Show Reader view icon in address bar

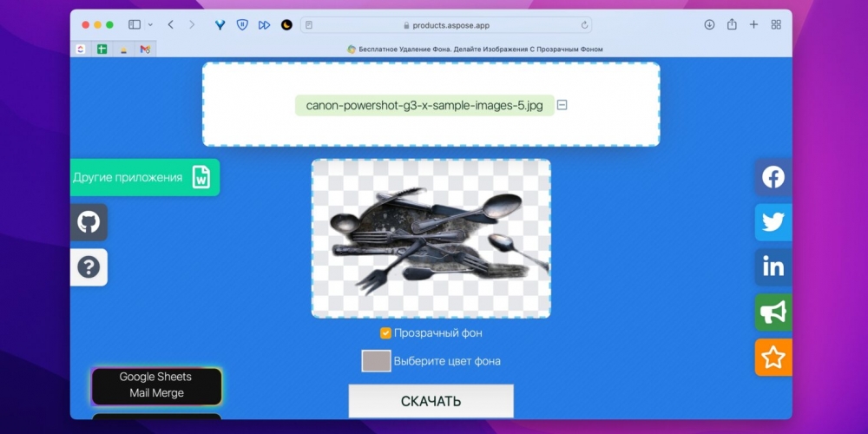pyautogui.click(x=309, y=25)
